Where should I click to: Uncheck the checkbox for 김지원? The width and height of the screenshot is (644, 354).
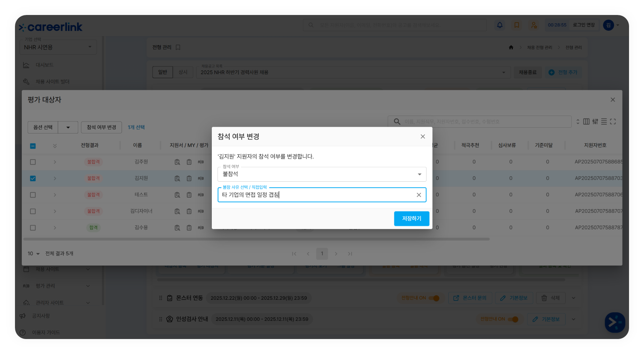click(x=33, y=178)
